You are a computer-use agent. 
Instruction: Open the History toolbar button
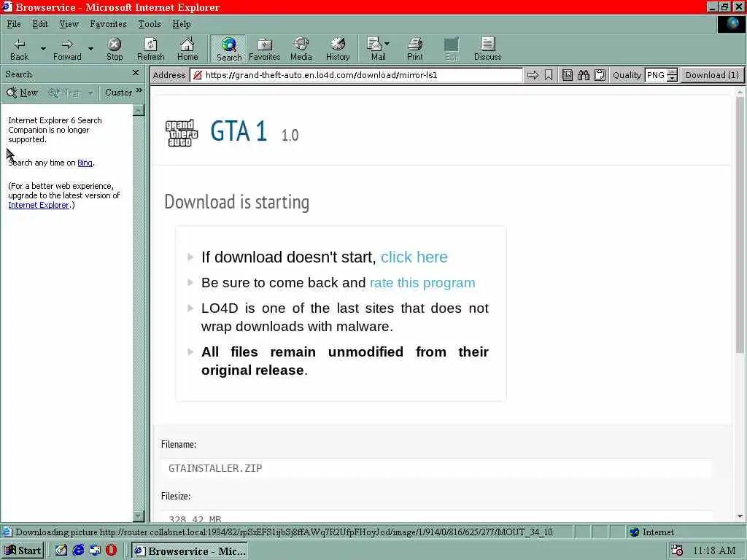pyautogui.click(x=338, y=49)
